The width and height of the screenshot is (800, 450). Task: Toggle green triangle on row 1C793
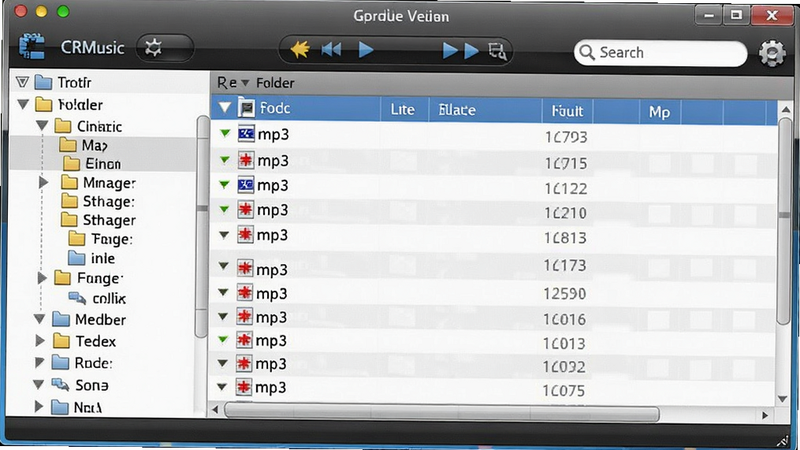point(224,134)
